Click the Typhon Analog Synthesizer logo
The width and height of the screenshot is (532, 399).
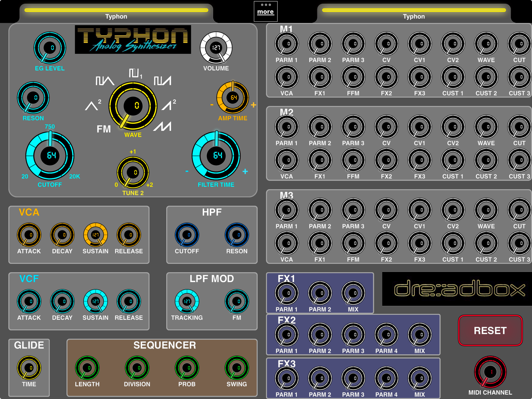[x=133, y=39]
